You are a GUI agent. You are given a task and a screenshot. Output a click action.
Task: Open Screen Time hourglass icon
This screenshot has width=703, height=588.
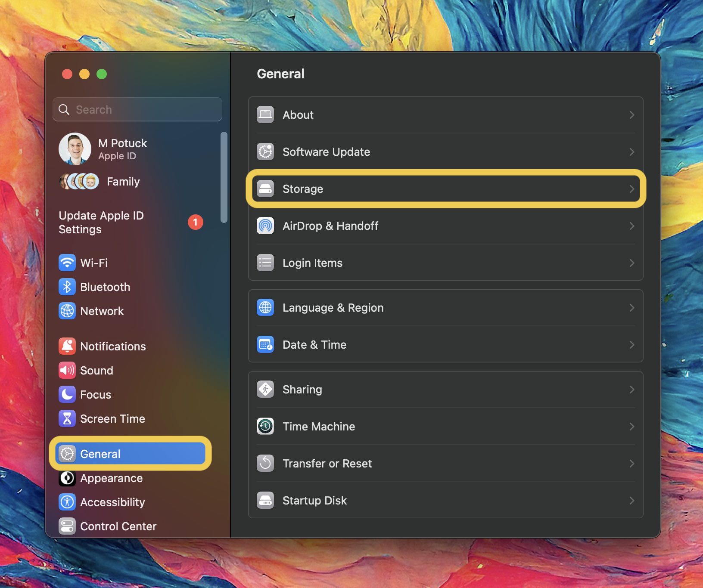point(67,418)
